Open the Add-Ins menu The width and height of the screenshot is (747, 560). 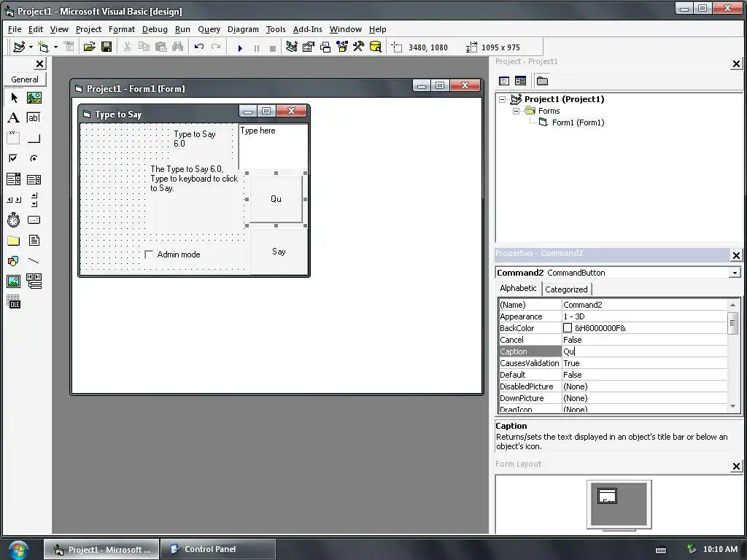(307, 29)
